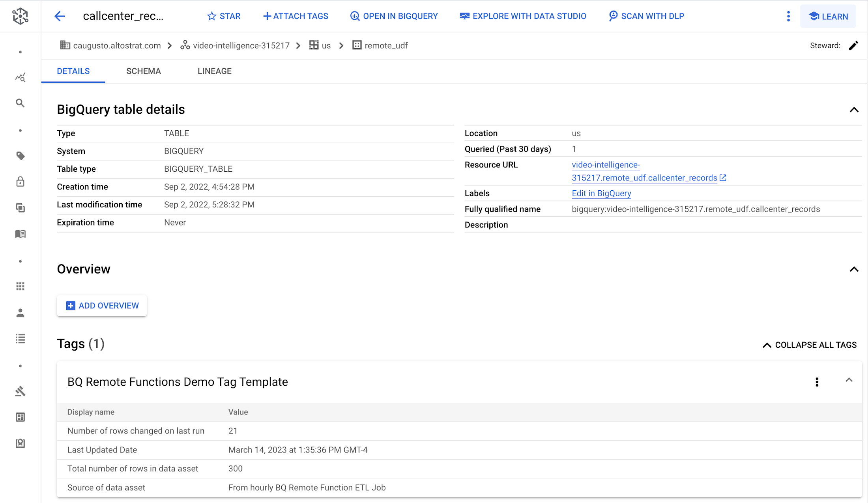Open the grid apps sidebar icon
The height and width of the screenshot is (503, 868).
coord(21,286)
